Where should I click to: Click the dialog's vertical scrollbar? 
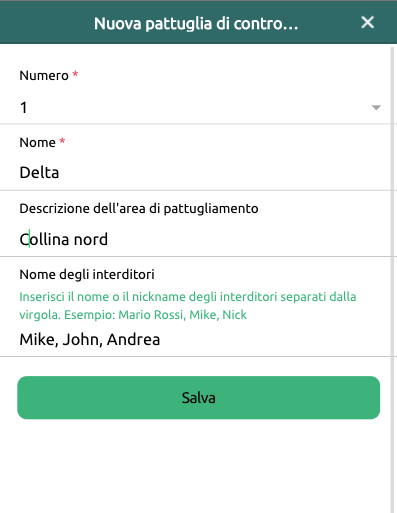pos(393,279)
